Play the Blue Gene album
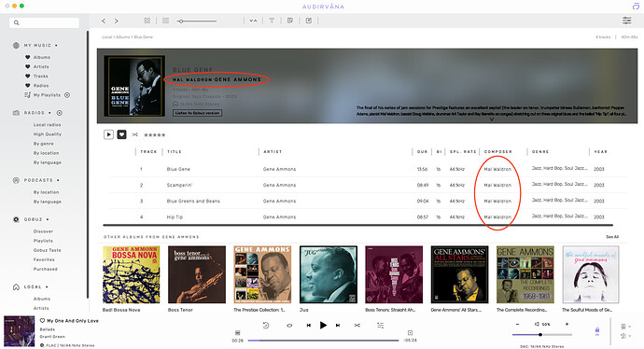Viewport: 644px width, 349px height. click(x=108, y=134)
